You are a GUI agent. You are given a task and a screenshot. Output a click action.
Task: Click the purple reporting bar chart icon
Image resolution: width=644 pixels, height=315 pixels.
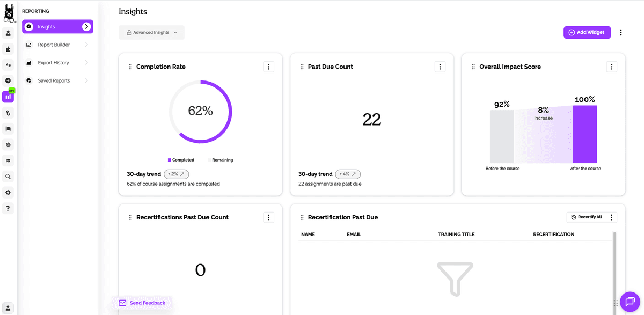pos(8,97)
